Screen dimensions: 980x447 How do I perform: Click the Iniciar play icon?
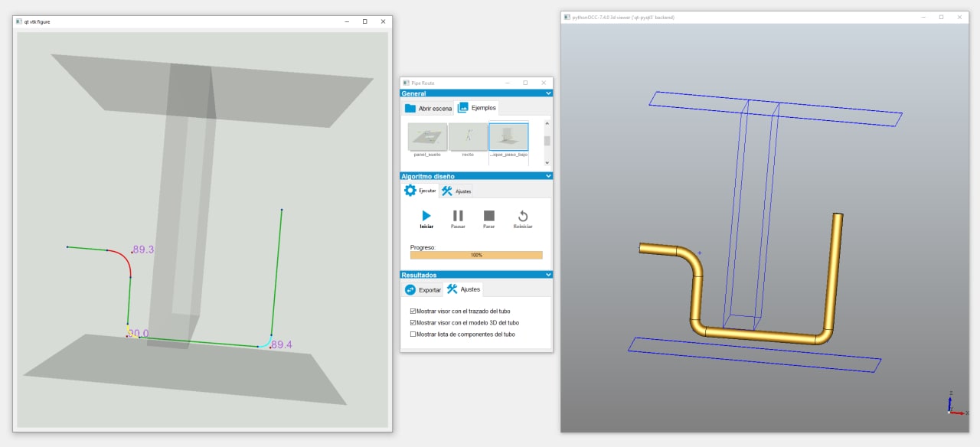426,216
